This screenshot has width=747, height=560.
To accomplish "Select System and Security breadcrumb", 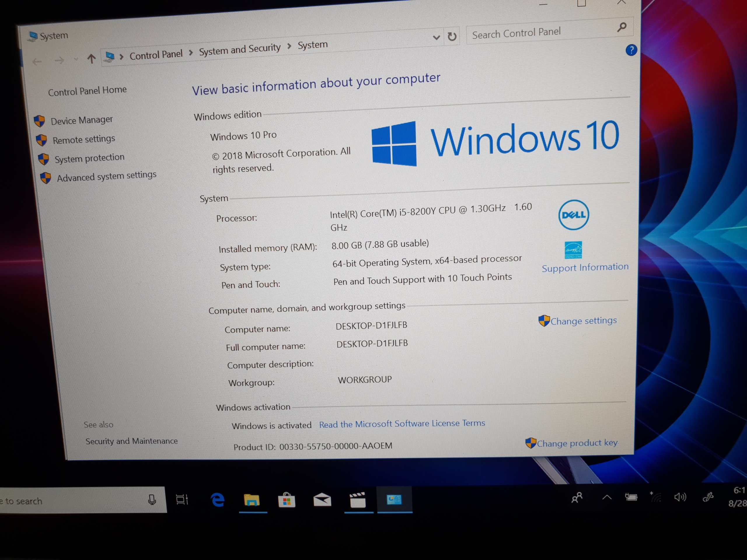I will 240,49.
